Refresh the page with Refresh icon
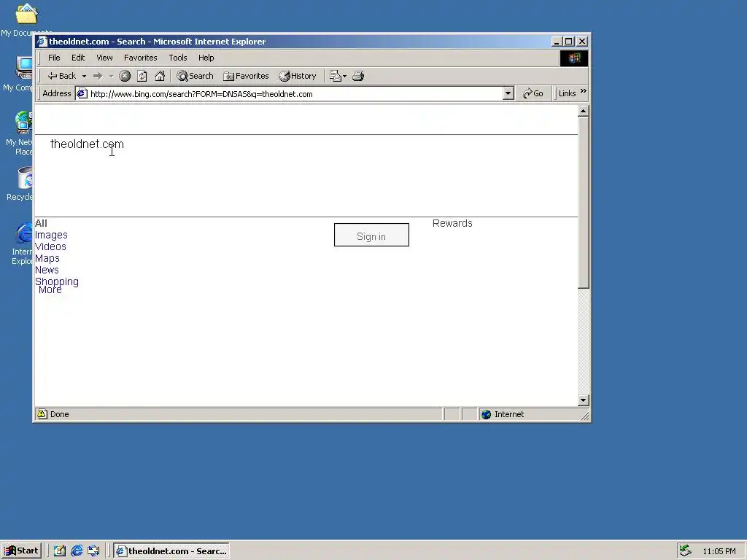 pyautogui.click(x=142, y=76)
